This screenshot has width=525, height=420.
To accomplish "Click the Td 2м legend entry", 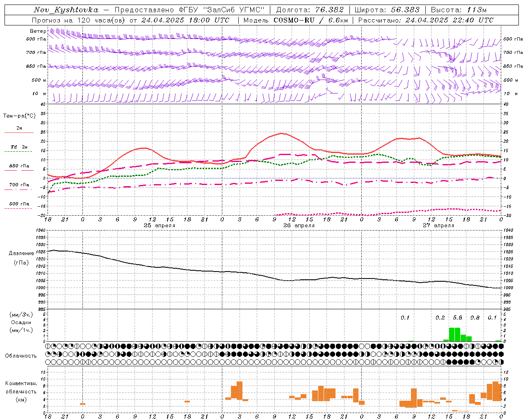I will (x=19, y=147).
